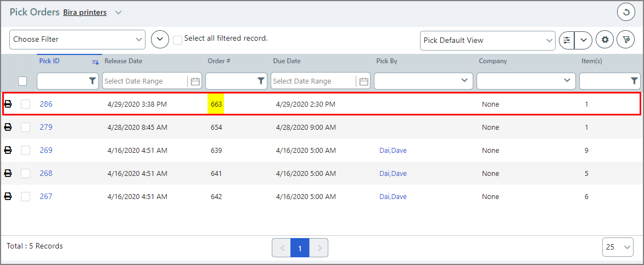Screen dimensions: 644x265
Task: Print pick order 286
Action: pos(8,104)
